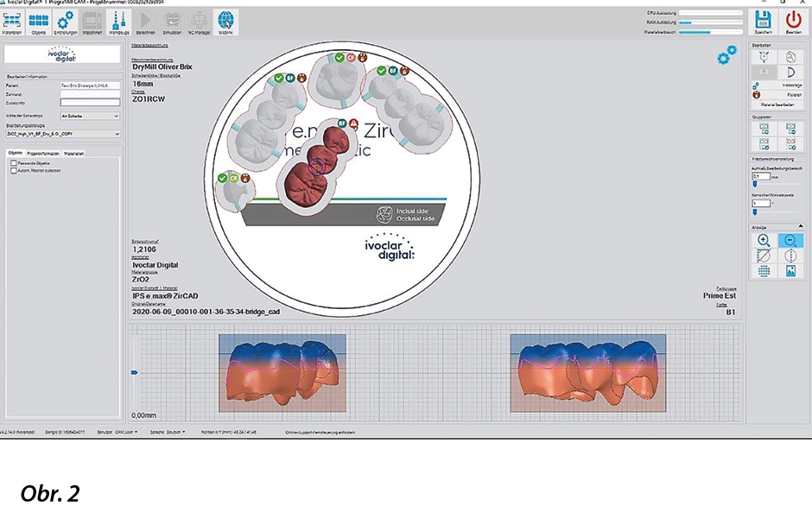Open the Objekte toolbar button
812x518 pixels.
pos(38,23)
